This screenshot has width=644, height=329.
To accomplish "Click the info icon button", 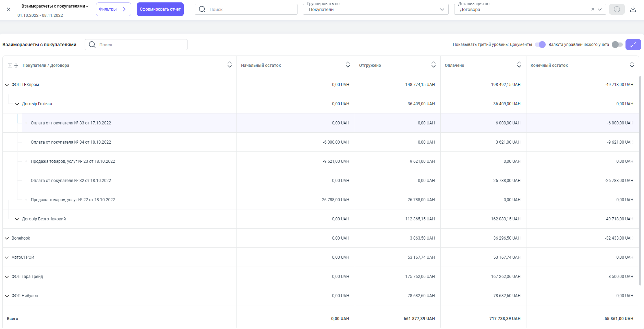I will pyautogui.click(x=617, y=9).
